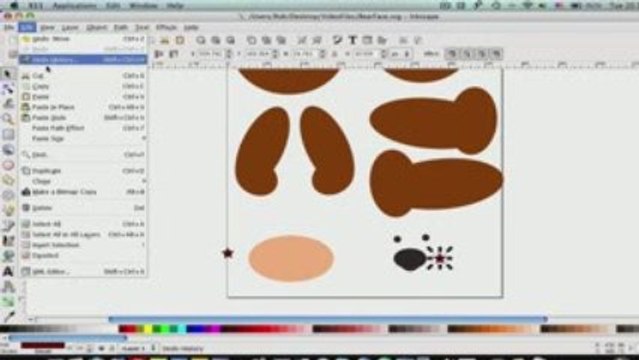The width and height of the screenshot is (639, 360).
Task: Toggle third Affect gradients transform button
Action: pyautogui.click(x=482, y=54)
